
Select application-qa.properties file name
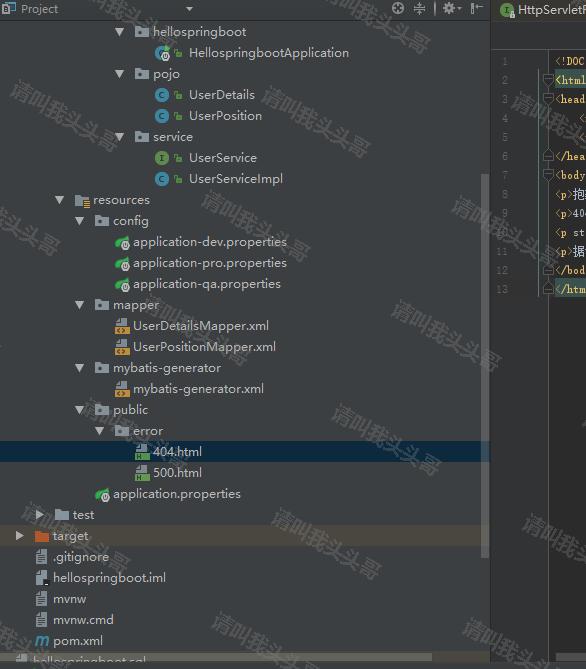click(x=207, y=284)
